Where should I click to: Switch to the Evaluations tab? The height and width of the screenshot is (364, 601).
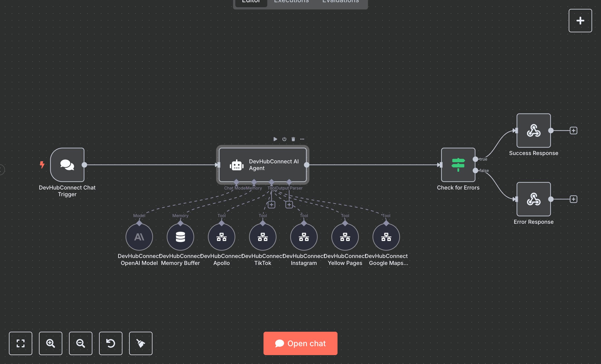[341, 2]
